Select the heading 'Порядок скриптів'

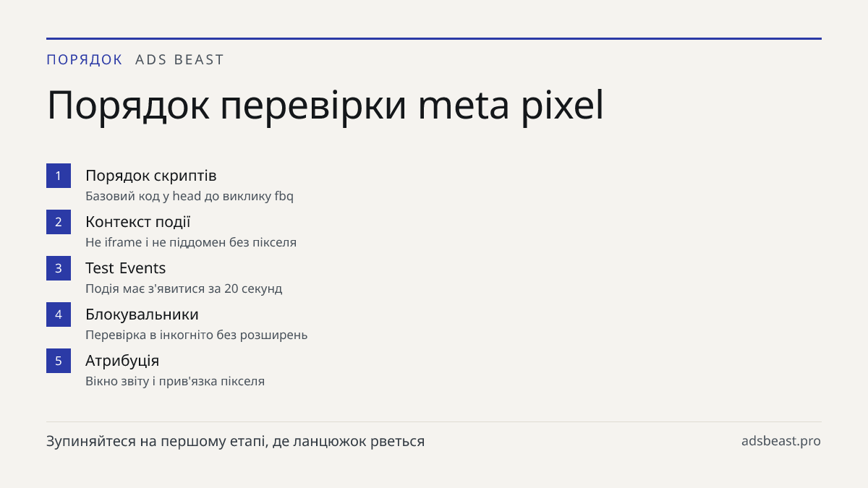point(150,176)
